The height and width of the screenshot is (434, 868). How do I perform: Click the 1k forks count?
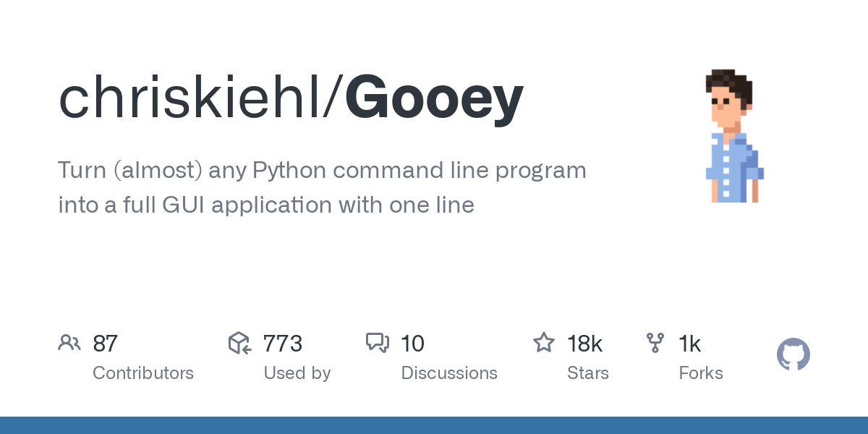690,344
